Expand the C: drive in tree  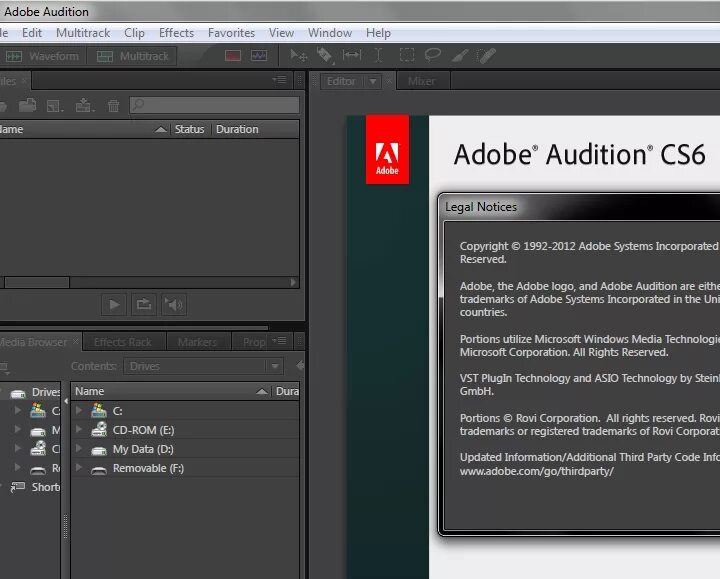point(17,410)
